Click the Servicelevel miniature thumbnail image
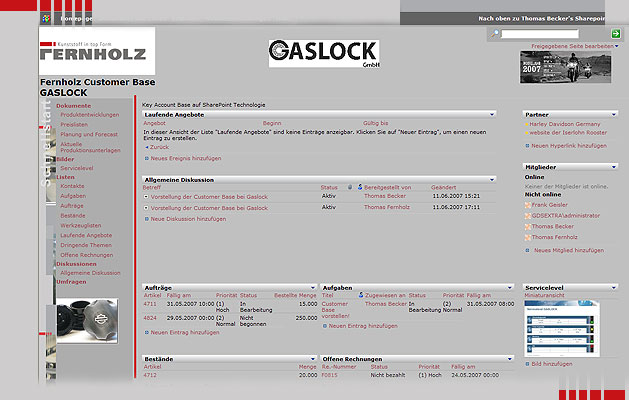The image size is (629, 400). (560, 329)
